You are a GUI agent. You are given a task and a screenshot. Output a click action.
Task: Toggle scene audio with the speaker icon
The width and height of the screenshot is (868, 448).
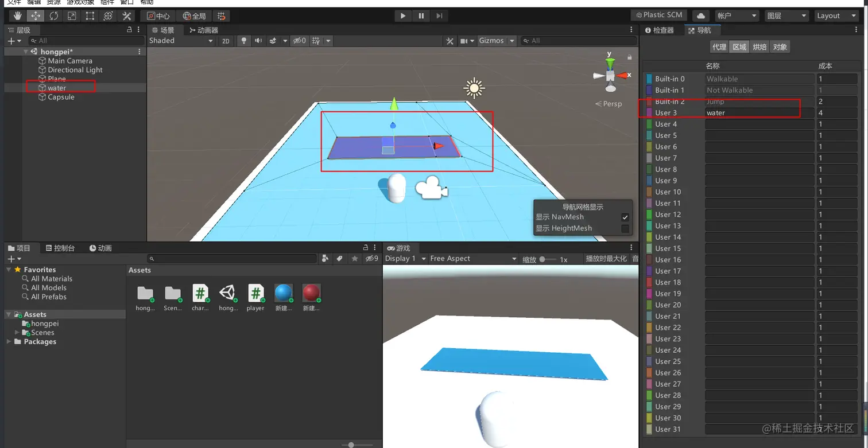tap(258, 41)
